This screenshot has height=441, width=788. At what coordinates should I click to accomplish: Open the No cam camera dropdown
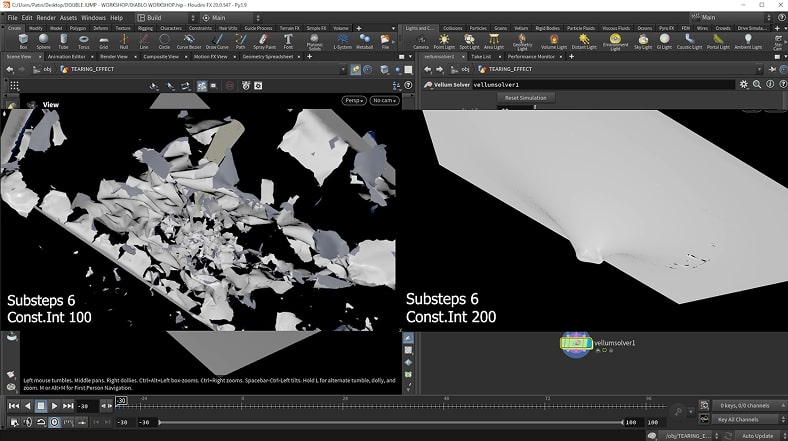(383, 100)
